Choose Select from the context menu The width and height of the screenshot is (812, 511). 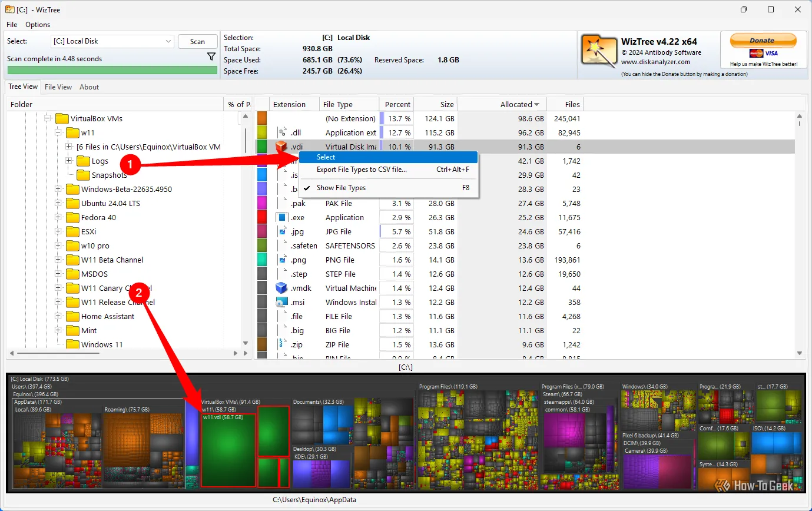[x=326, y=157]
